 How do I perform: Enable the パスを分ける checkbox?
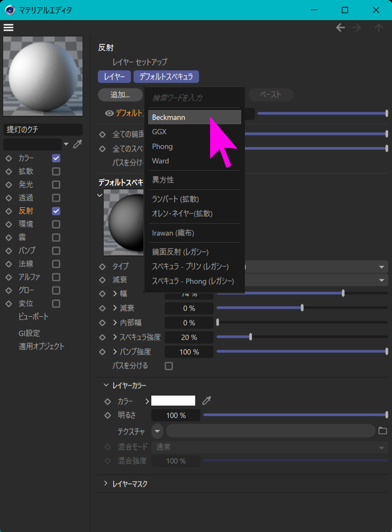169,366
